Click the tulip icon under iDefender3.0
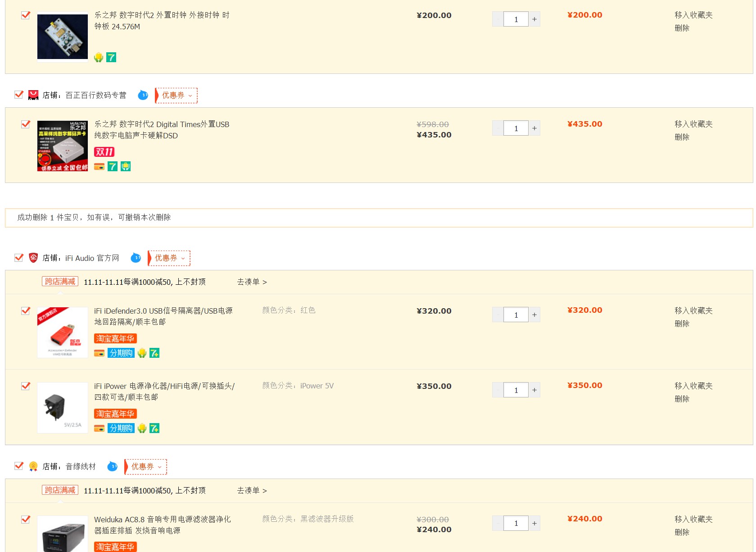 [x=142, y=353]
